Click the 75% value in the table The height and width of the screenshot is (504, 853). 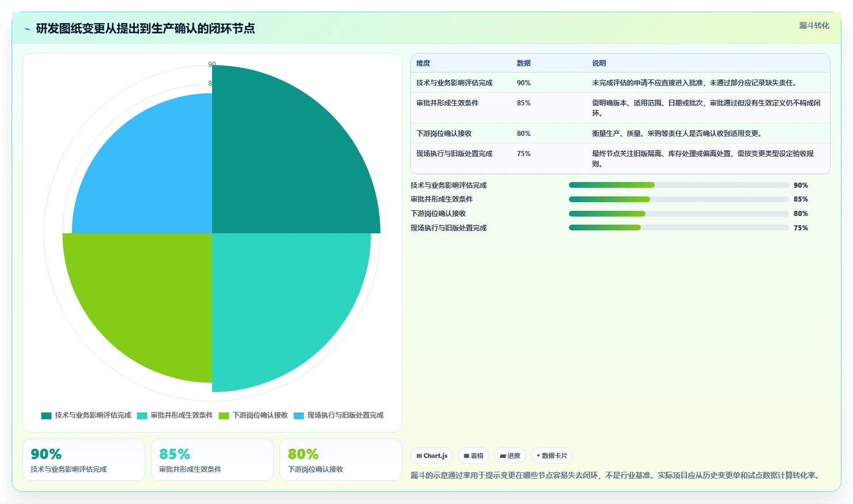point(523,154)
